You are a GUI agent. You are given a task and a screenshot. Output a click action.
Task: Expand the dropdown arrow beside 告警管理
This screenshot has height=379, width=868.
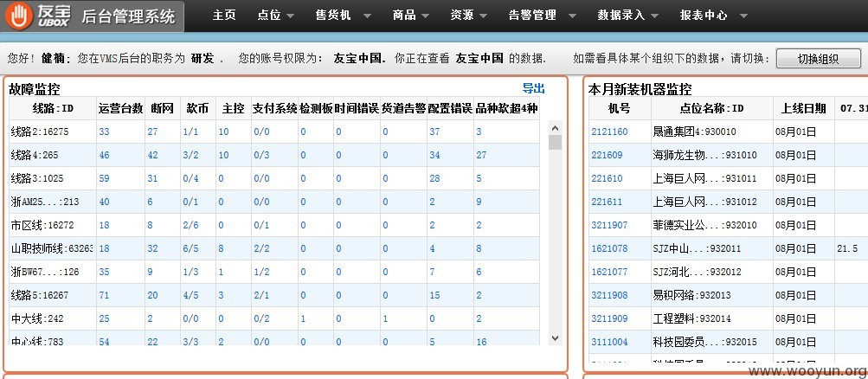pyautogui.click(x=572, y=16)
